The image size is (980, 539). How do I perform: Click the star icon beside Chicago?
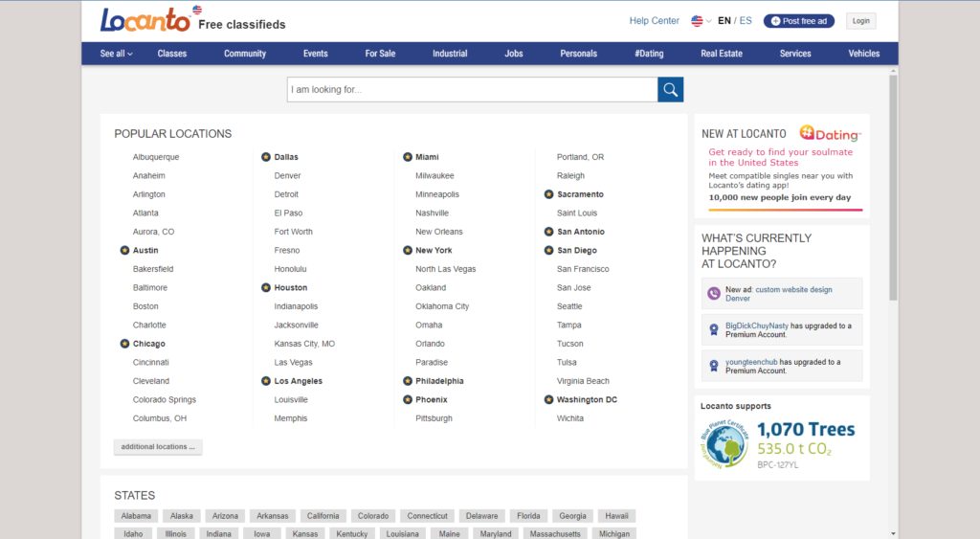[124, 344]
